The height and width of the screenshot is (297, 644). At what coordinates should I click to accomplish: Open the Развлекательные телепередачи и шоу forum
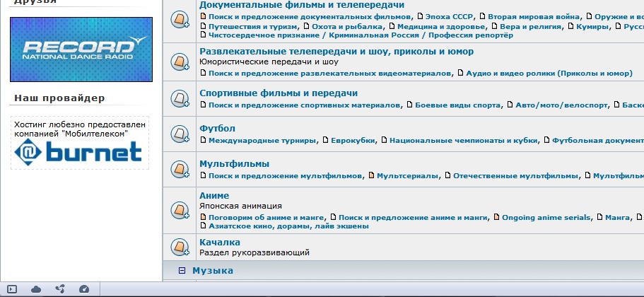[x=336, y=52]
